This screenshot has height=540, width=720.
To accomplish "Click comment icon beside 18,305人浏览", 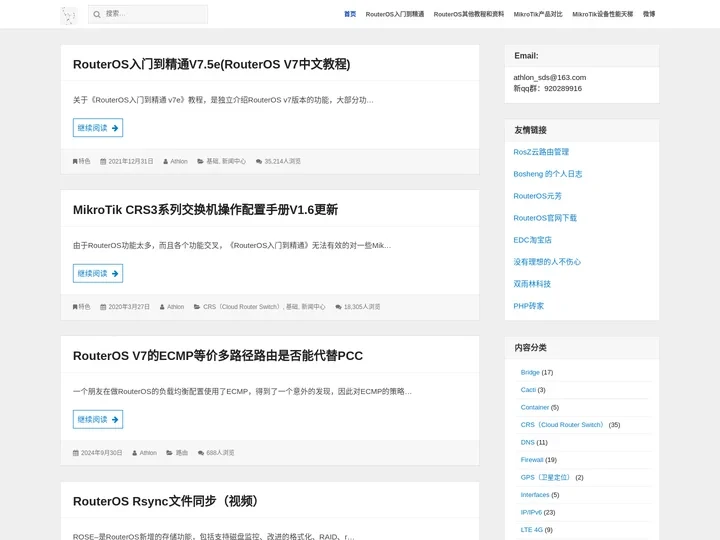I will coord(338,307).
